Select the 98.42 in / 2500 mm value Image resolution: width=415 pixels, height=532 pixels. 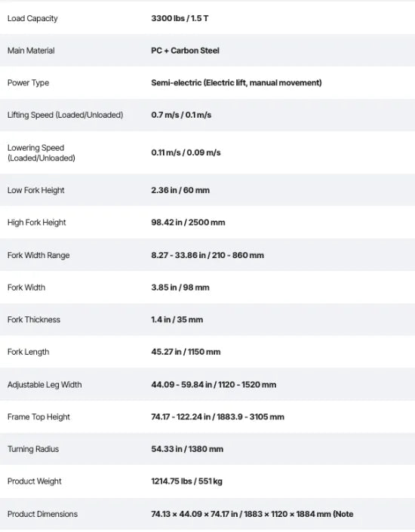point(189,223)
